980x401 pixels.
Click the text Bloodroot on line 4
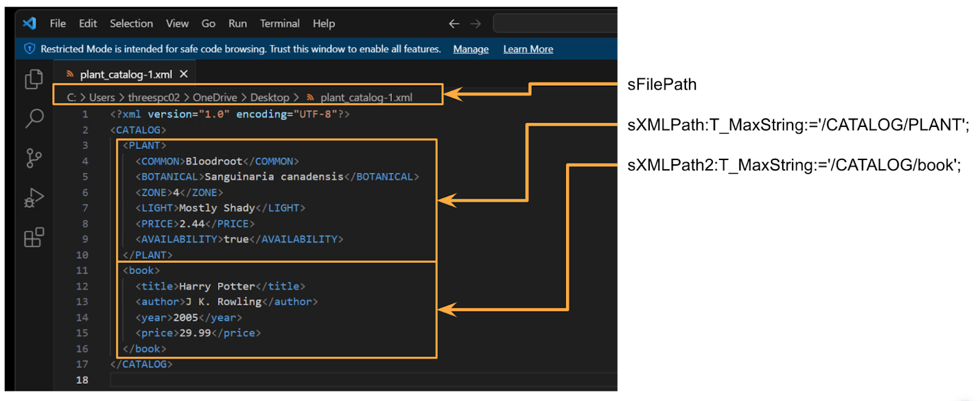tap(214, 161)
